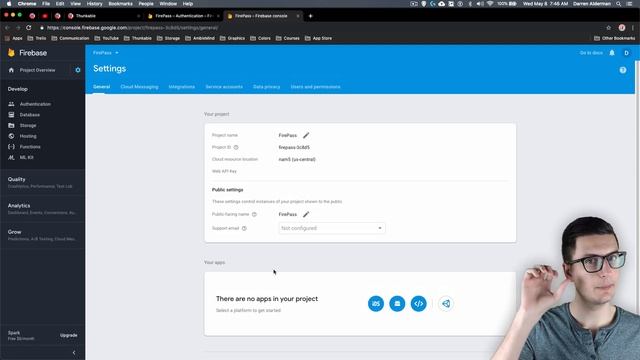The height and width of the screenshot is (360, 640).
Task: Open Functions in the sidebar
Action: pos(30,147)
